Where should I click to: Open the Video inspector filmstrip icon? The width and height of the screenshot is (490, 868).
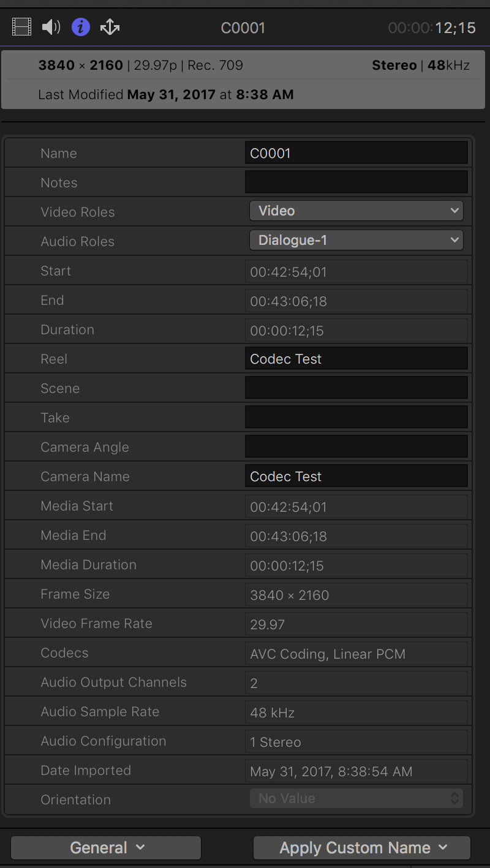coord(21,27)
